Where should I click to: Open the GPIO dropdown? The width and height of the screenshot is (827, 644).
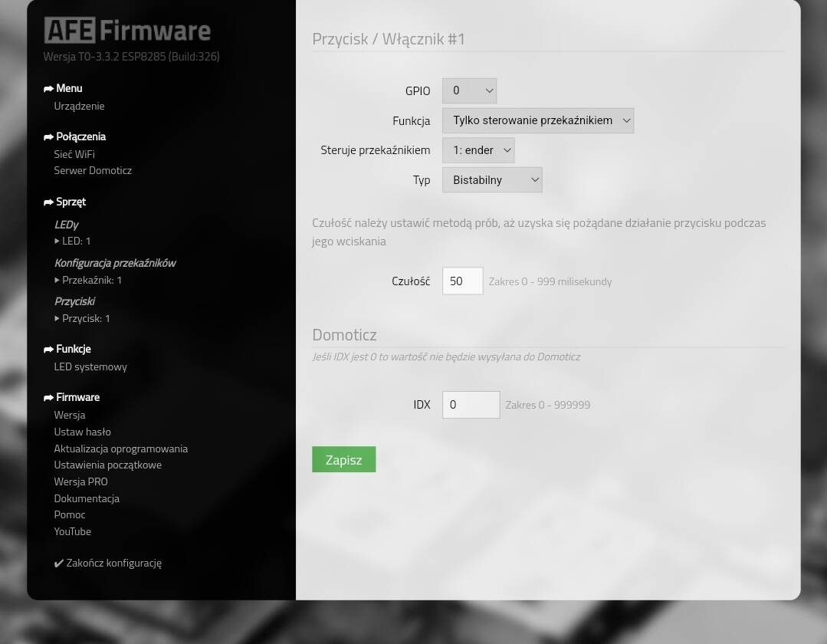click(x=469, y=90)
